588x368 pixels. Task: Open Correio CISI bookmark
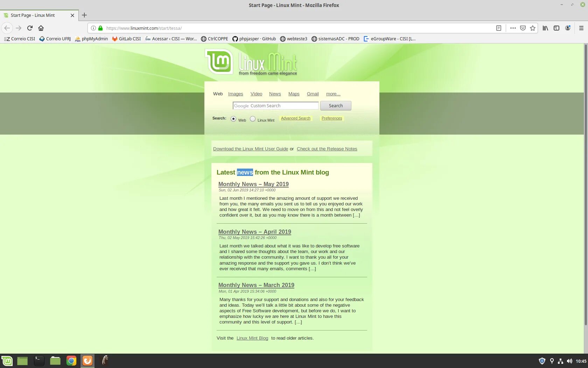click(20, 39)
